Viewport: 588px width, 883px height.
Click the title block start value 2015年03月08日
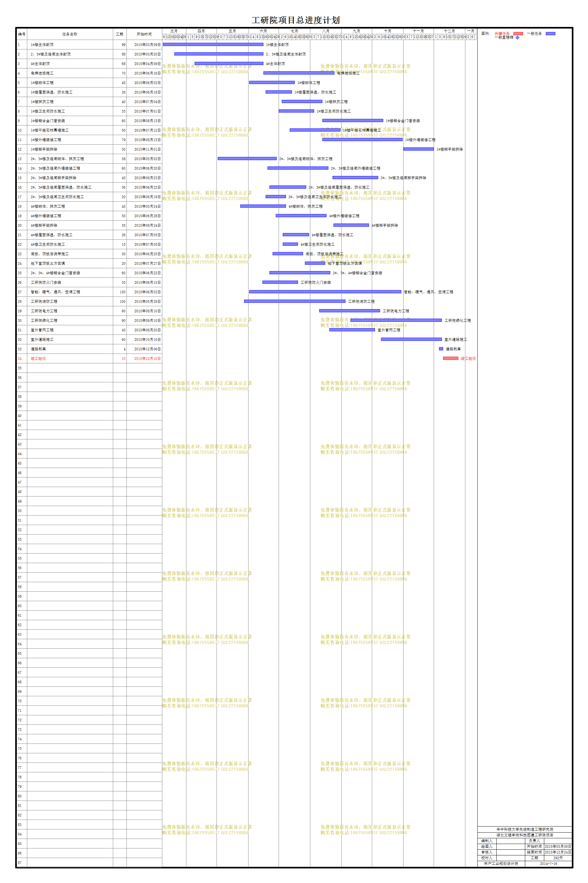[x=558, y=846]
